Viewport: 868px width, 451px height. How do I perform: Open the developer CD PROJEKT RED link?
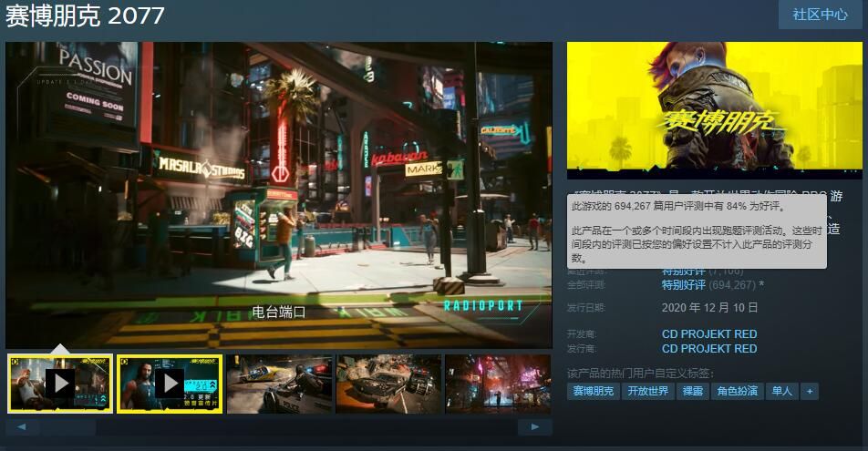pyautogui.click(x=708, y=333)
